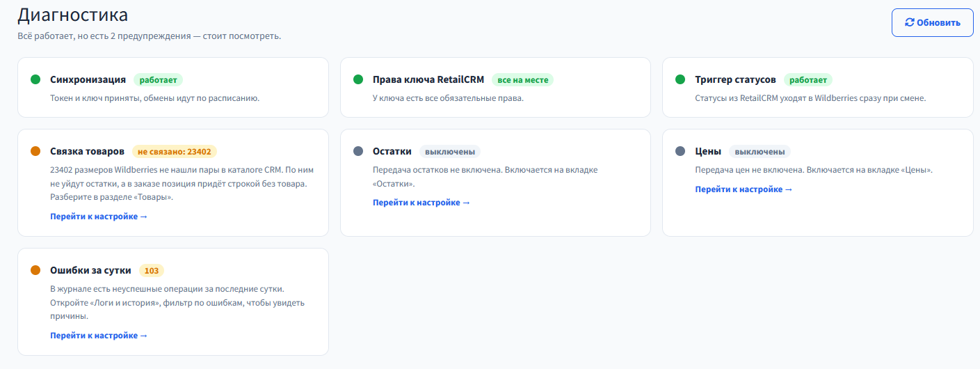The width and height of the screenshot is (980, 369).
Task: Click the Ошибки за сутки card title
Action: (x=90, y=270)
